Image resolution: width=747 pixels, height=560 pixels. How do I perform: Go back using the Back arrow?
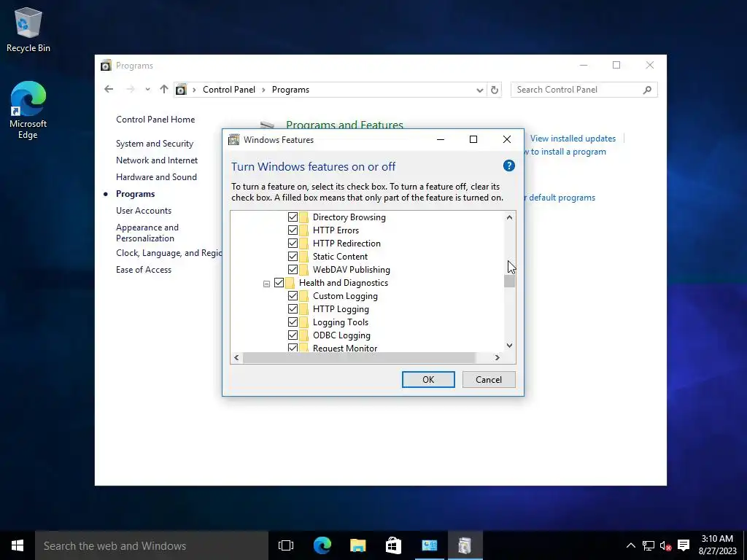[x=109, y=89]
